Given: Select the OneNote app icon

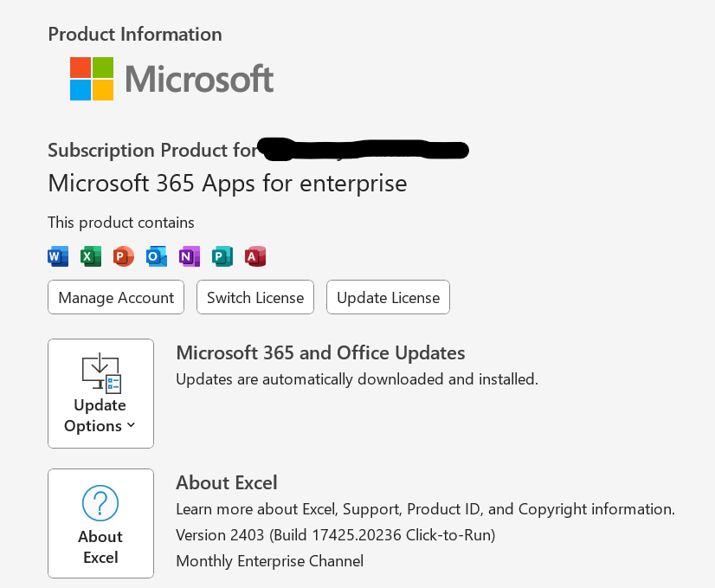Looking at the screenshot, I should (x=189, y=256).
